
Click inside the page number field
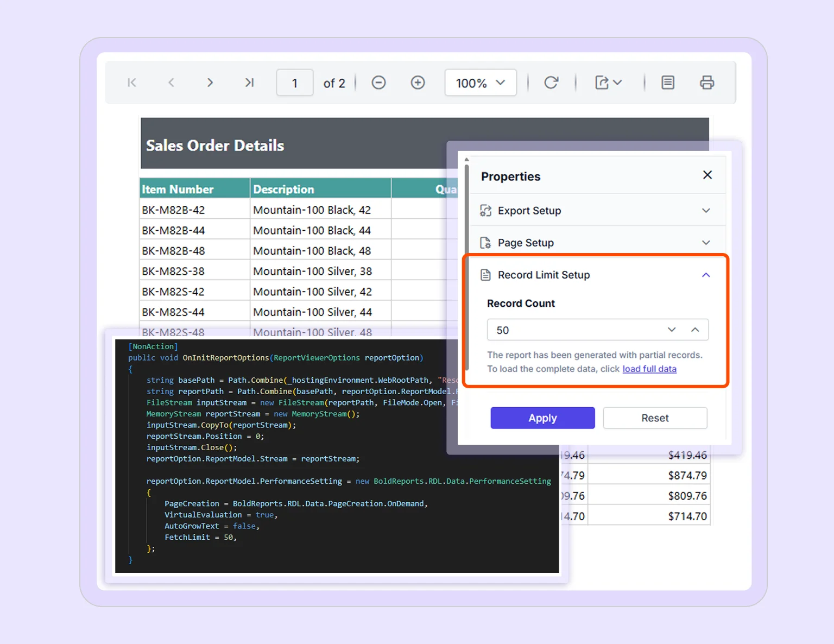[294, 83]
